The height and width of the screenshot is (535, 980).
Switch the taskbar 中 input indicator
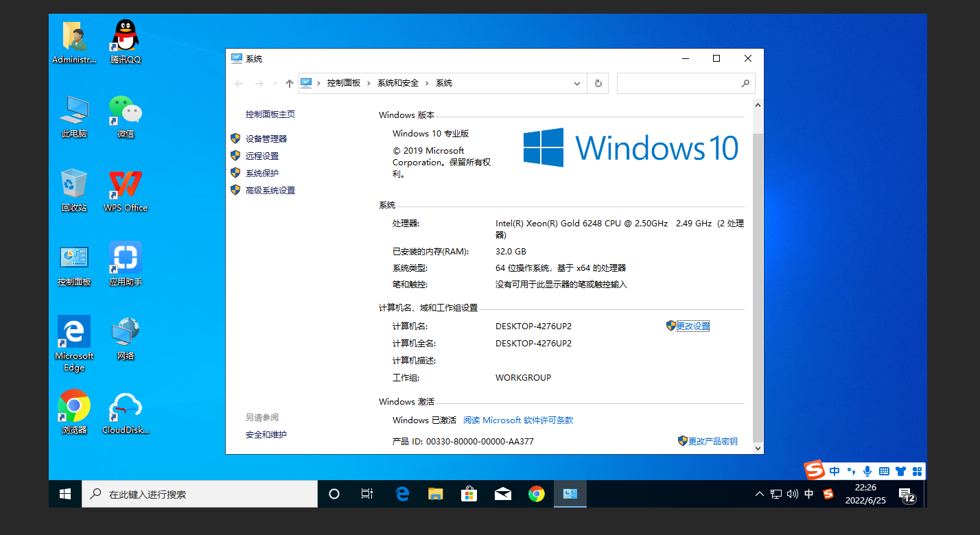809,494
